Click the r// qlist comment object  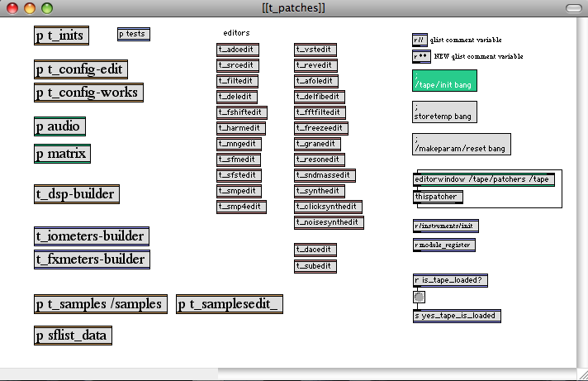tap(419, 40)
